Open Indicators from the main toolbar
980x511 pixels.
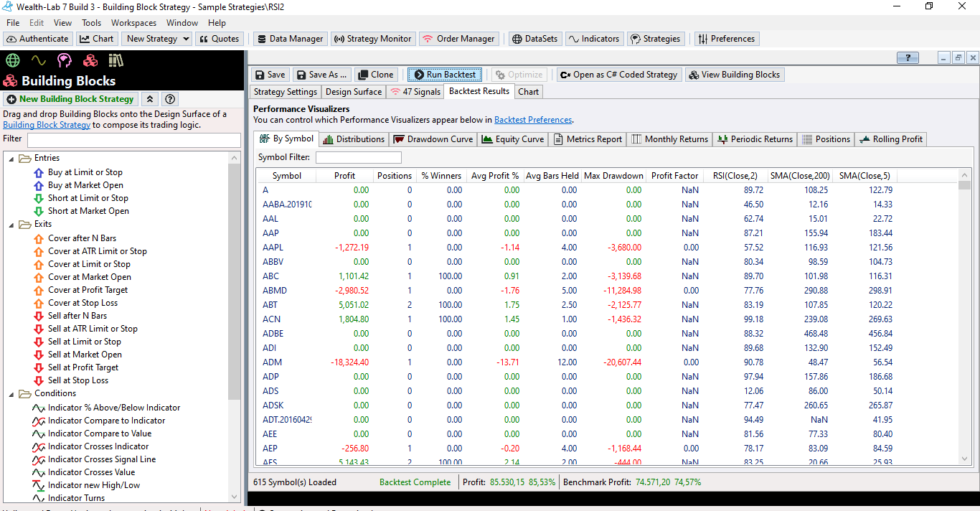[x=594, y=39]
